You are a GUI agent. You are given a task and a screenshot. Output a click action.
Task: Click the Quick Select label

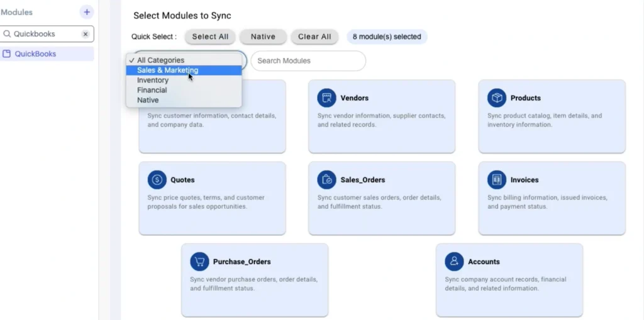click(x=154, y=36)
